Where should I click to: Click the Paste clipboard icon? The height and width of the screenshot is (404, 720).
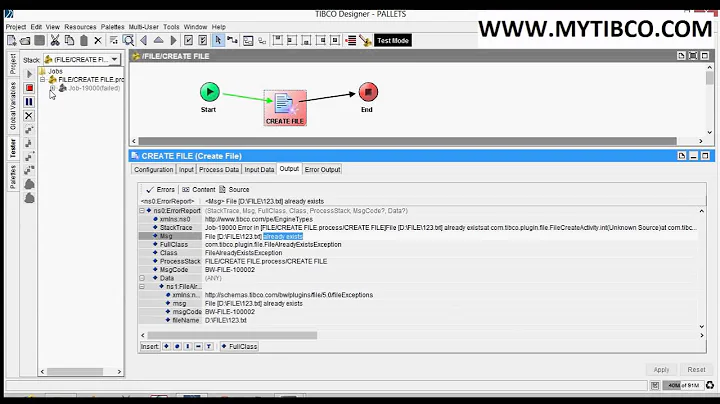84,40
